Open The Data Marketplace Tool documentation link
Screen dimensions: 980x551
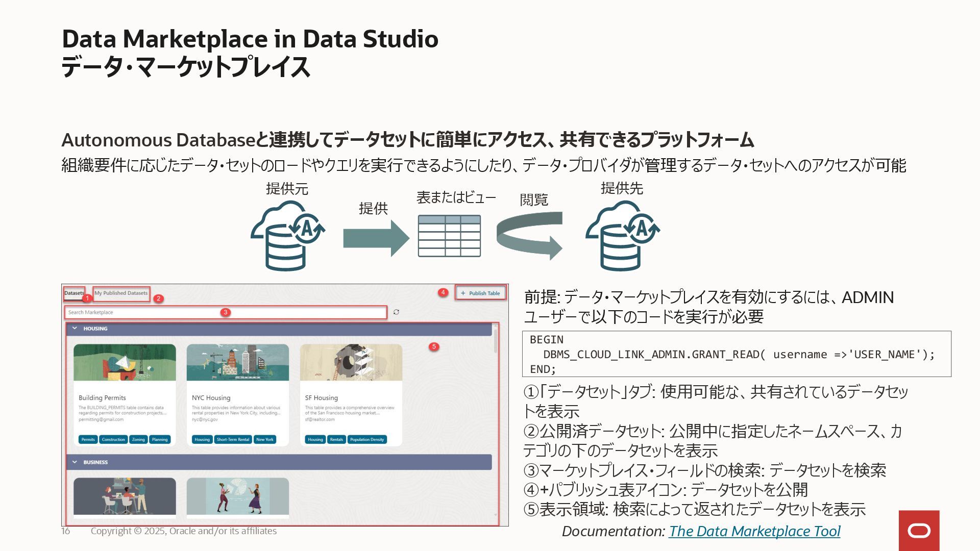pyautogui.click(x=754, y=531)
